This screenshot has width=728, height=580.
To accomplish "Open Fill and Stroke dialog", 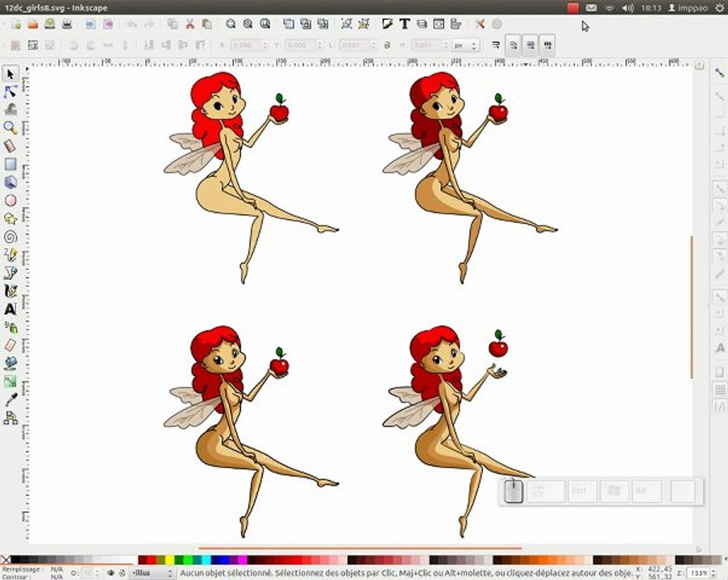I will [387, 24].
